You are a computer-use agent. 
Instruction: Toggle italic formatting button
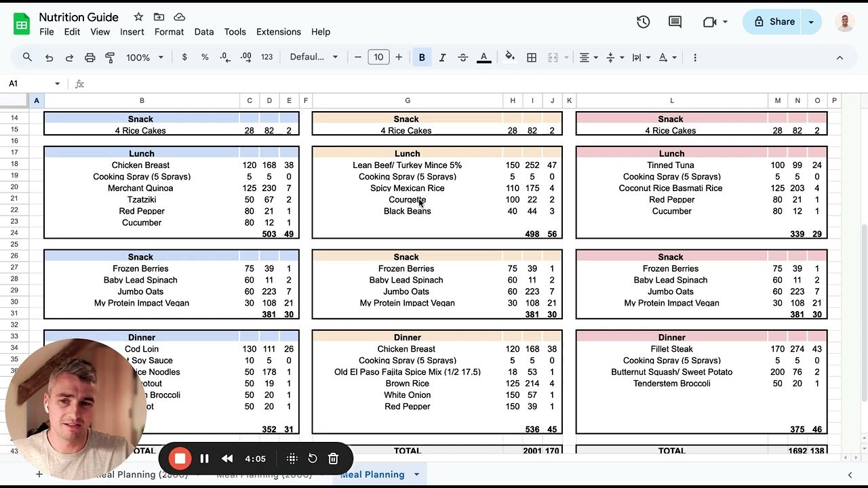click(442, 58)
